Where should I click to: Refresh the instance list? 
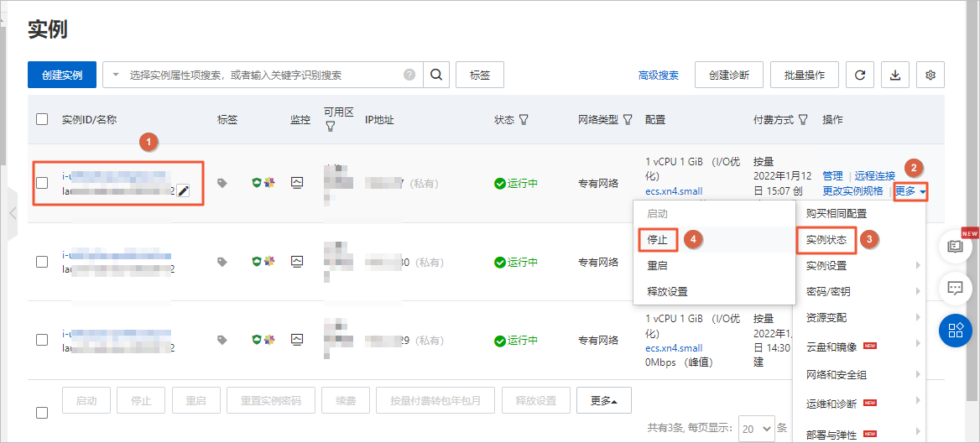pos(860,75)
